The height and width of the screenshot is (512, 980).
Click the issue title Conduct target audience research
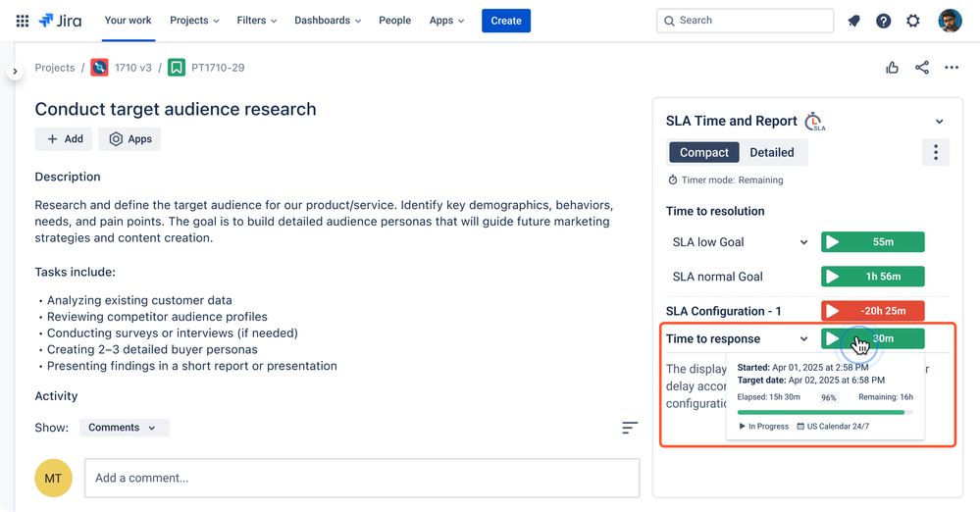tap(176, 109)
